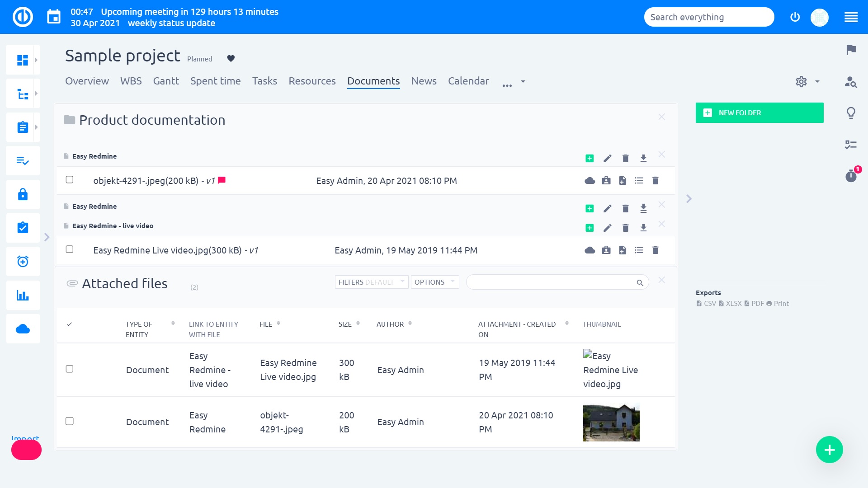Download the Easy Redmine - live video document
The height and width of the screenshot is (488, 868).
643,228
